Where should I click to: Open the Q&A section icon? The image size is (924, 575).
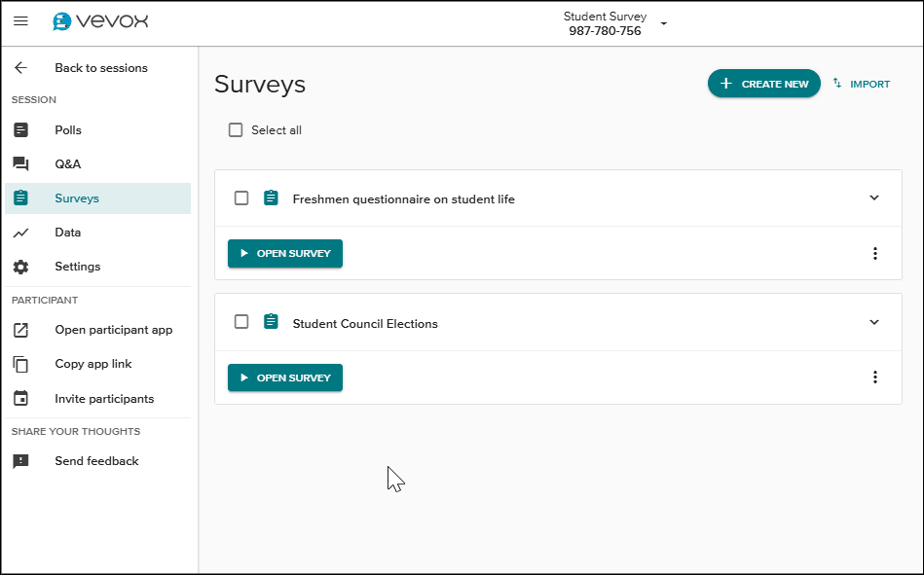[x=20, y=163]
